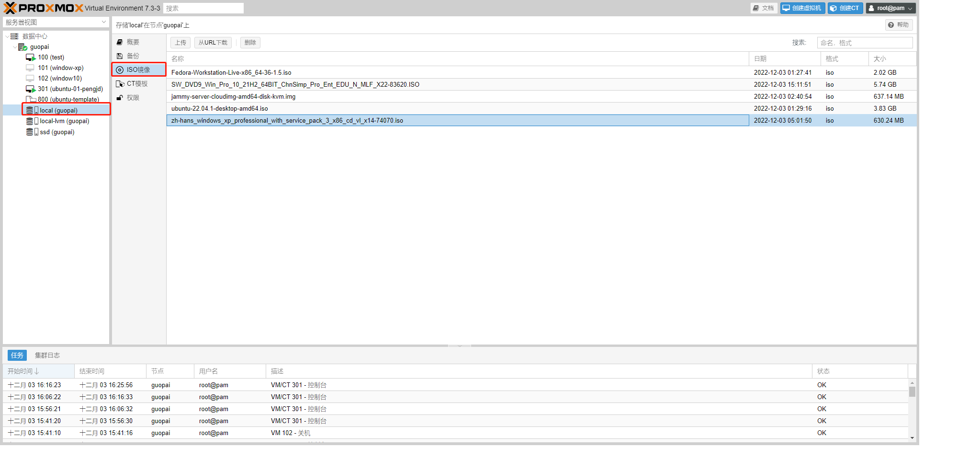Image resolution: width=980 pixels, height=460 pixels.
Task: Switch to the 集群日志 tab
Action: pos(47,356)
